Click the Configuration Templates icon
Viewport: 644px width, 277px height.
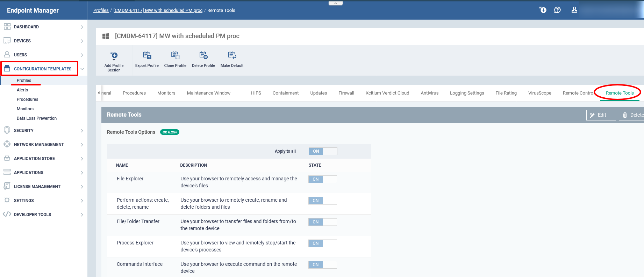pyautogui.click(x=7, y=69)
